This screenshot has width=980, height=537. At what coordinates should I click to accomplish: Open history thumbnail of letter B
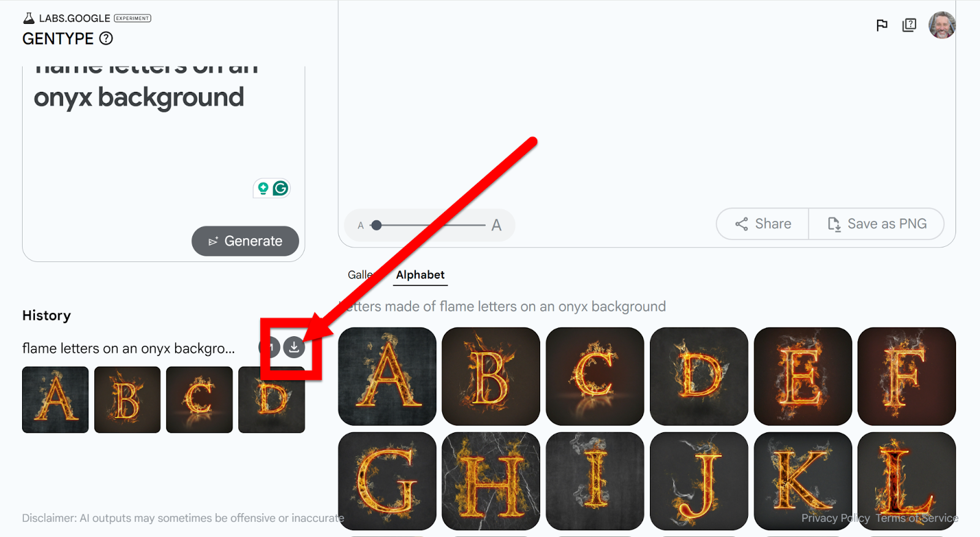pos(127,400)
